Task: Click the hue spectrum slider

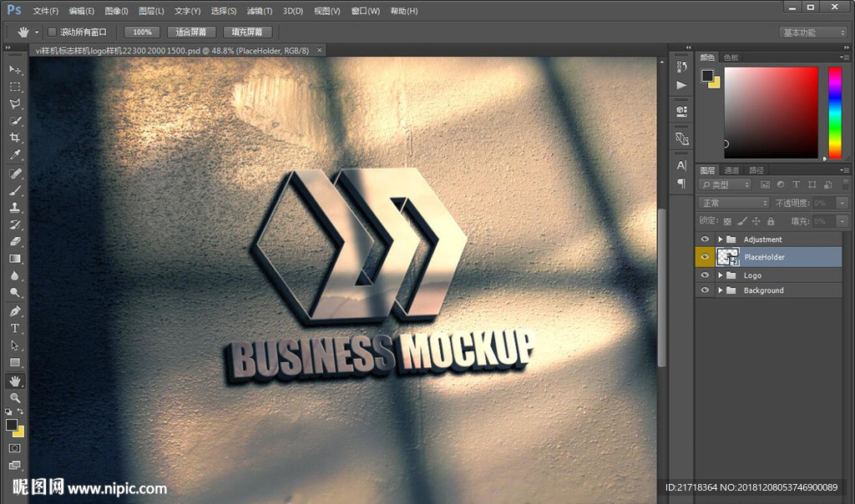Action: click(x=835, y=113)
